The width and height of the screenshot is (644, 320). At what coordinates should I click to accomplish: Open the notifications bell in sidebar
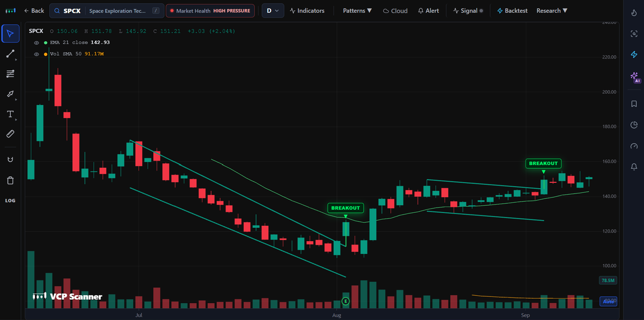click(634, 167)
